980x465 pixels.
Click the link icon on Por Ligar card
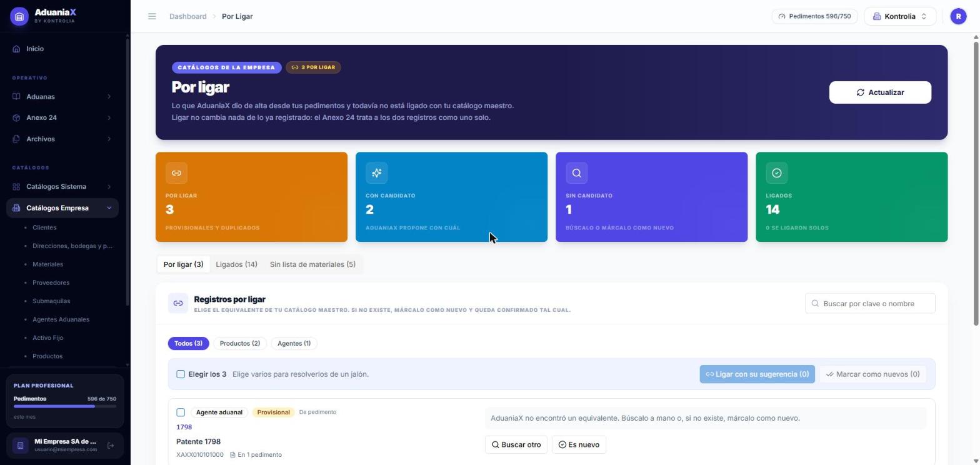pos(176,173)
